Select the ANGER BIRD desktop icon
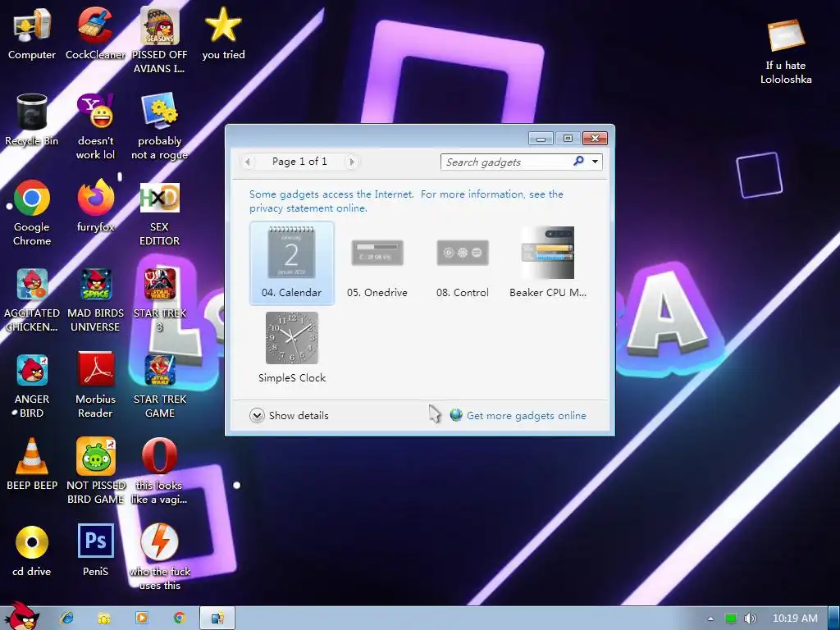840x630 pixels. pyautogui.click(x=32, y=386)
